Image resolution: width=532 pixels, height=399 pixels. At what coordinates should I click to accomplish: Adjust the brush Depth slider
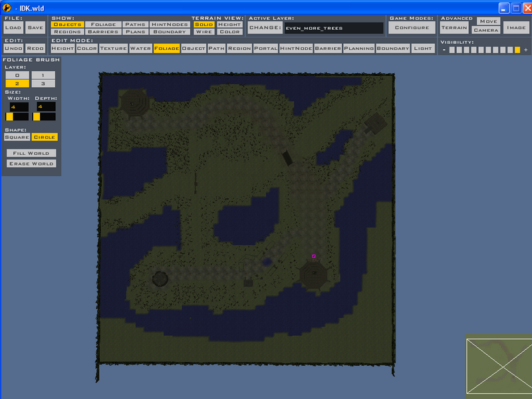tap(44, 117)
